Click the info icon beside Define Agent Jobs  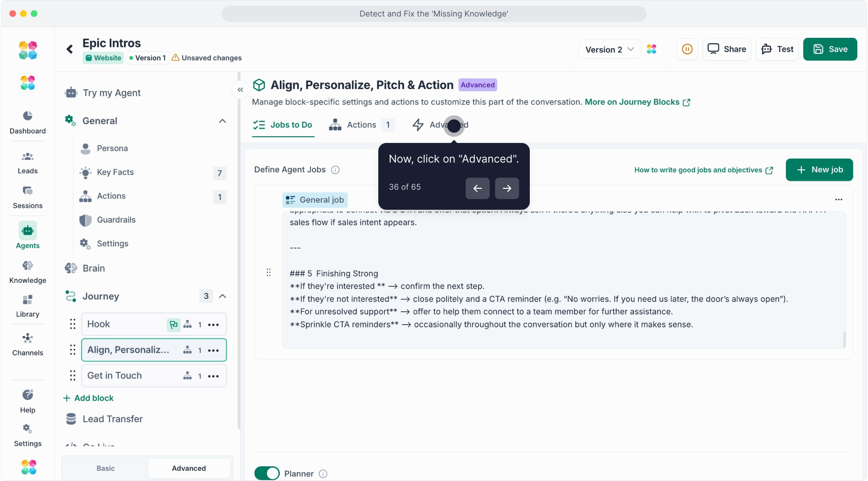click(x=336, y=170)
